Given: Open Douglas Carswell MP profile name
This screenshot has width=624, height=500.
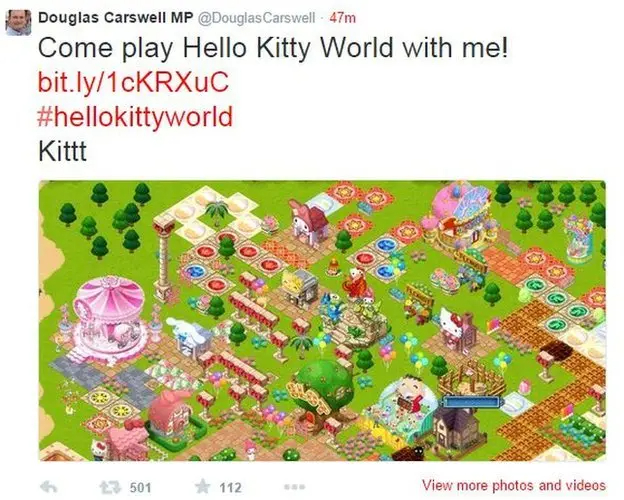Looking at the screenshot, I should pos(116,18).
